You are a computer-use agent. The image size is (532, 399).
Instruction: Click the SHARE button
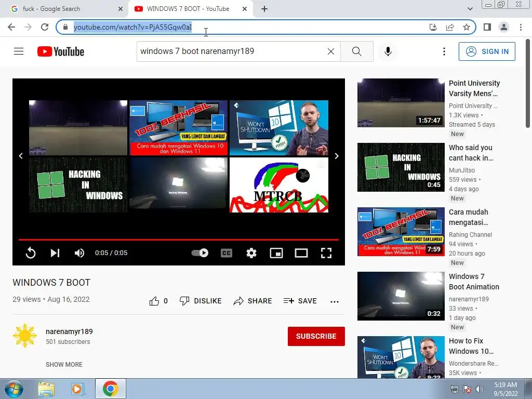[x=253, y=301]
